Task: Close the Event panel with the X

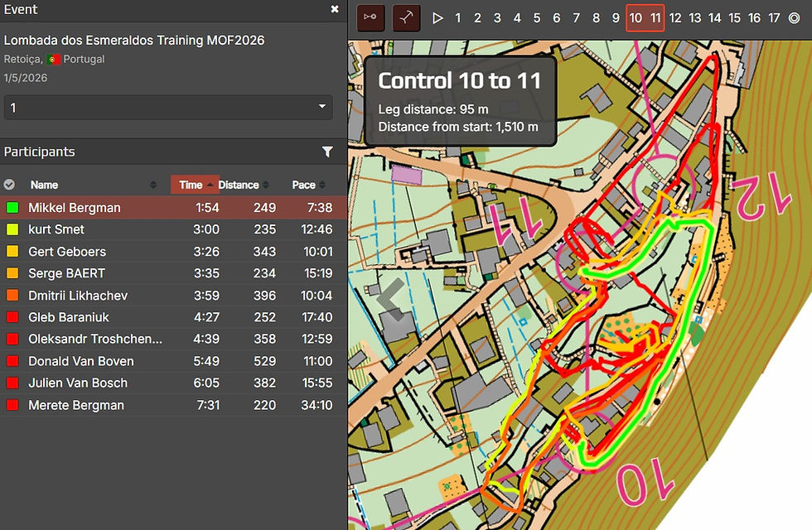Action: click(335, 9)
